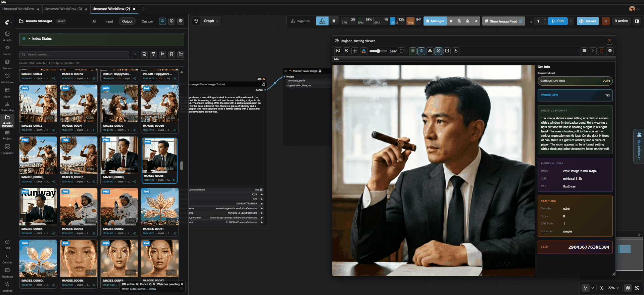Click Show Image Feed button
Viewport: 644px width, 295px height.
pos(503,21)
